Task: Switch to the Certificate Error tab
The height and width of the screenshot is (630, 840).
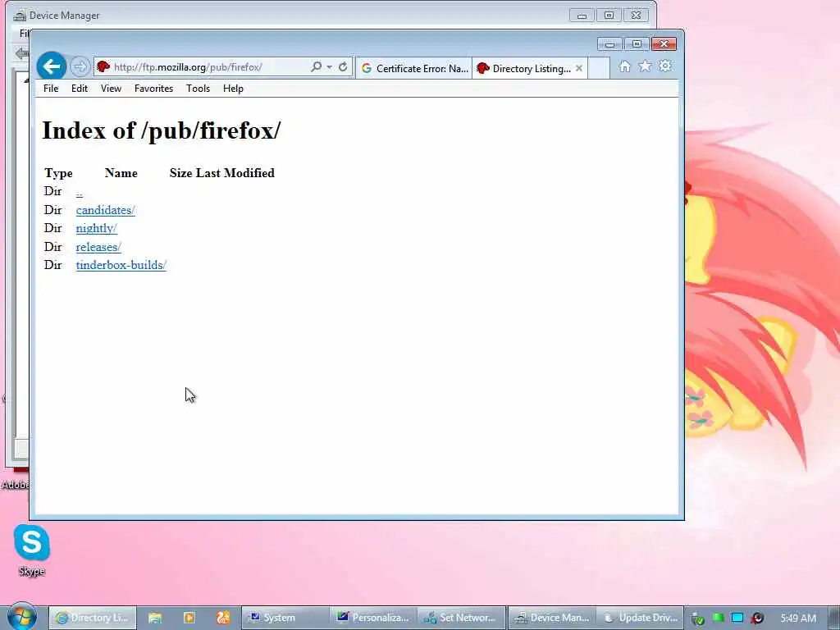Action: pos(414,69)
